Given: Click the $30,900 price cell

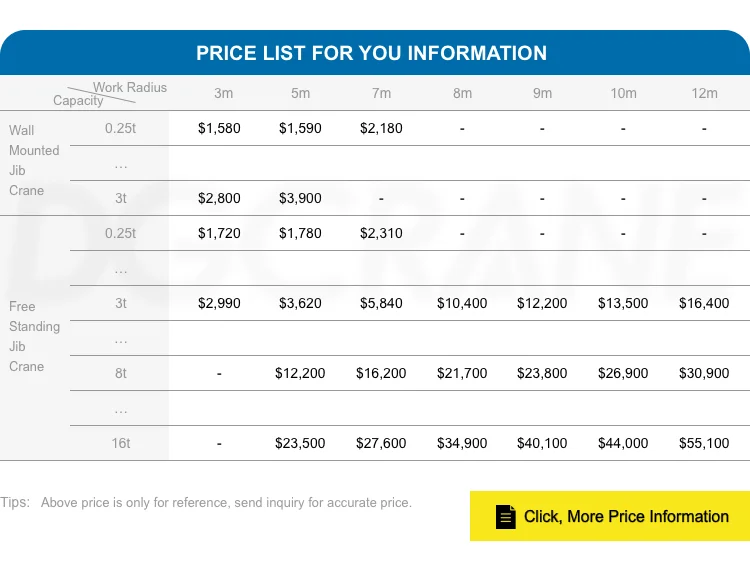Looking at the screenshot, I should (x=704, y=373).
